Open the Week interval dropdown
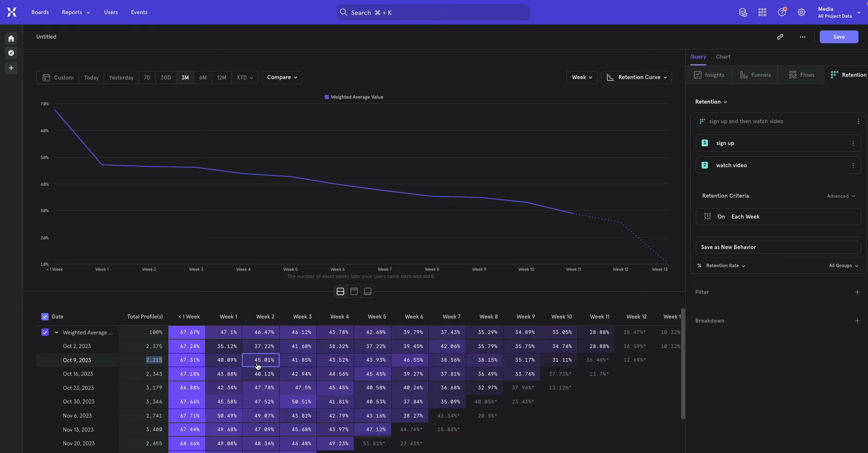The image size is (868, 453). click(582, 78)
